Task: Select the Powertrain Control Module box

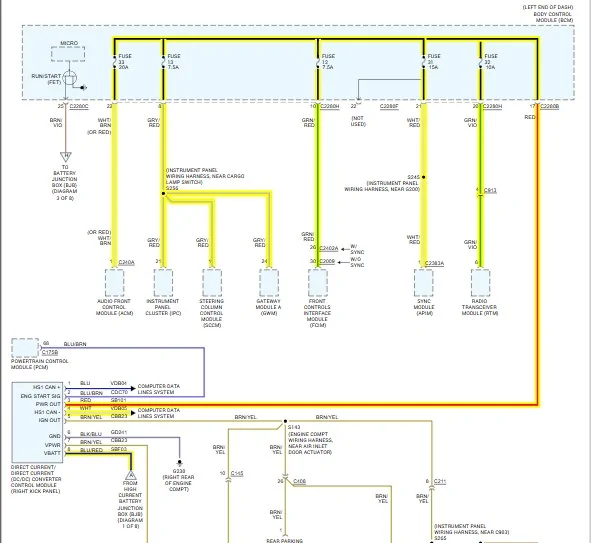Action: pyautogui.click(x=25, y=348)
